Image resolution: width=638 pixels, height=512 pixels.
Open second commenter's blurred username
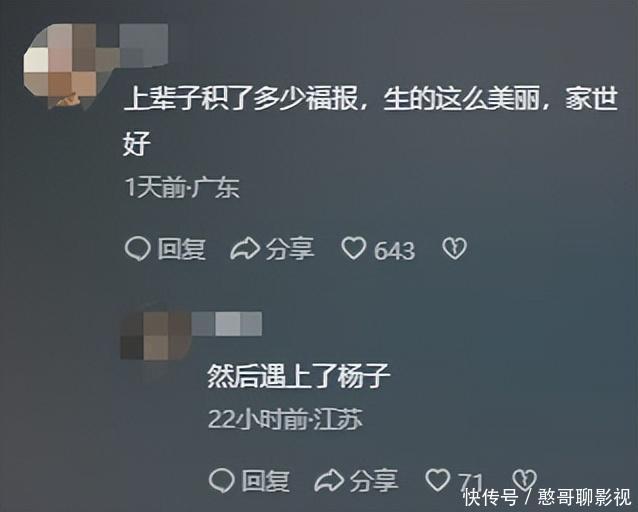(x=227, y=324)
